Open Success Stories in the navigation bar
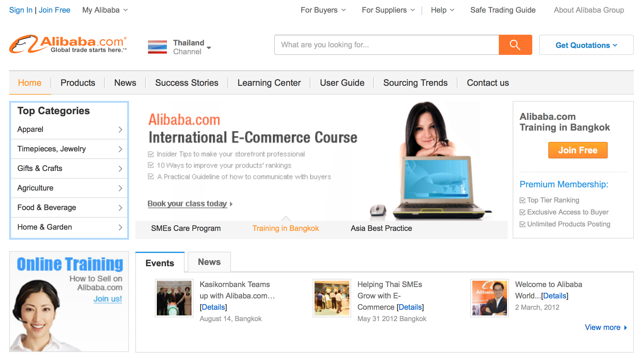Image resolution: width=643 pixels, height=364 pixels. tap(187, 83)
